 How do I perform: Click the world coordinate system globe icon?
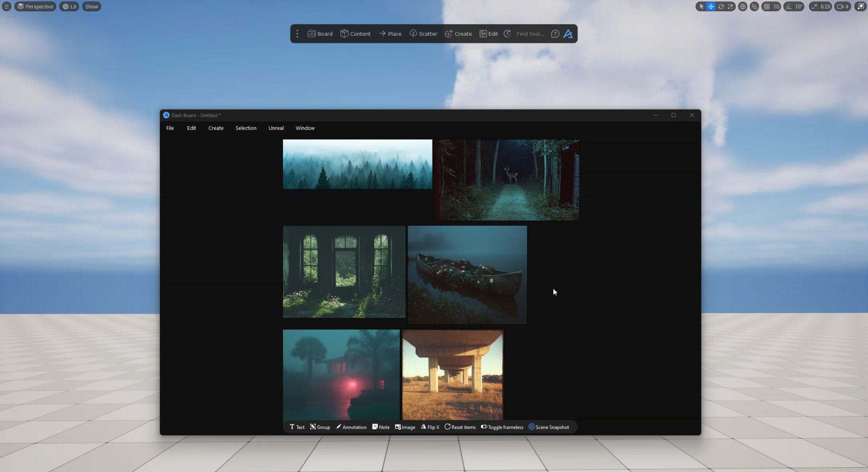pyautogui.click(x=742, y=7)
